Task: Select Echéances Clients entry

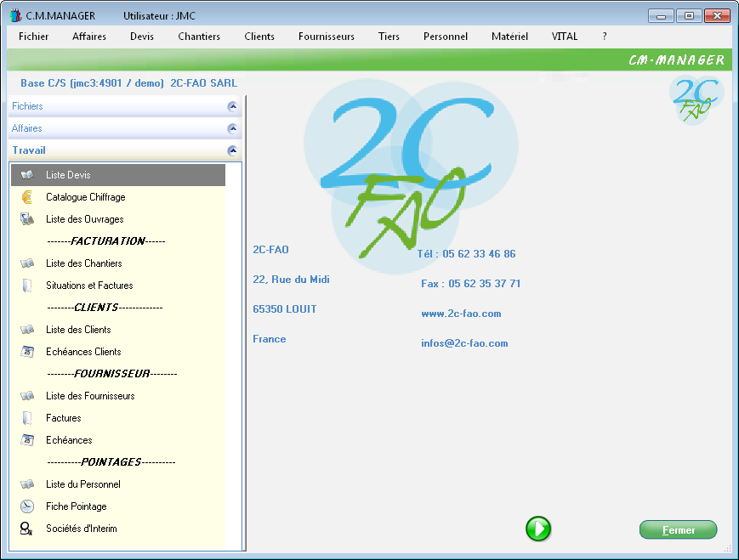Action: pyautogui.click(x=118, y=351)
